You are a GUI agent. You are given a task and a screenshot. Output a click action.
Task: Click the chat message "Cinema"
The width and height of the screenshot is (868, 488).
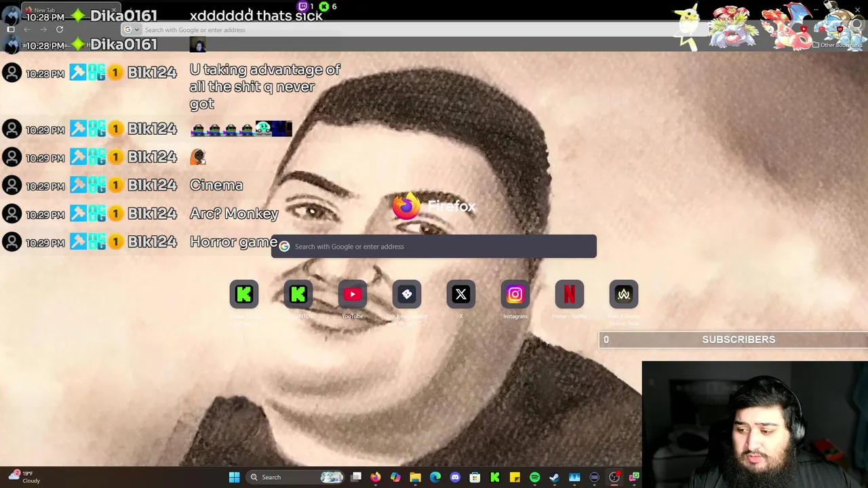pyautogui.click(x=216, y=185)
